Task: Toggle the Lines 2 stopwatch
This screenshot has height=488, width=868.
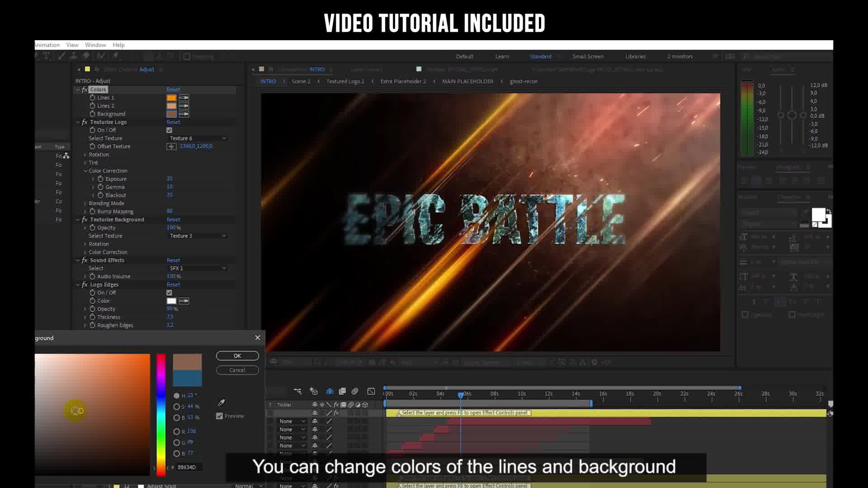Action: point(92,106)
